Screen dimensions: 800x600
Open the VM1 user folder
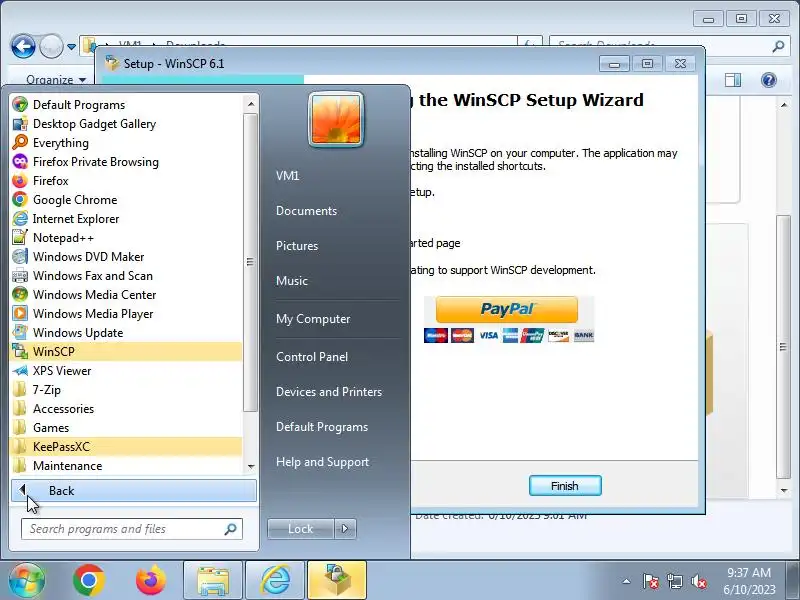[x=287, y=176]
